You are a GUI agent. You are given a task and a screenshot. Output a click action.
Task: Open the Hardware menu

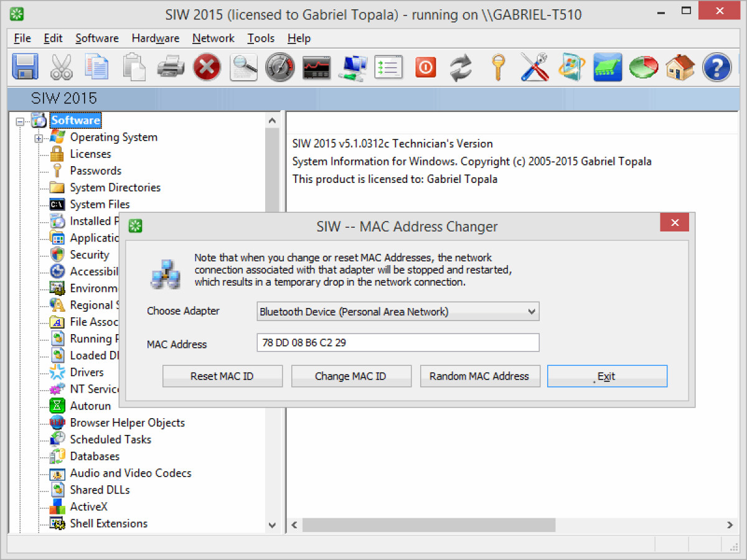pos(155,39)
